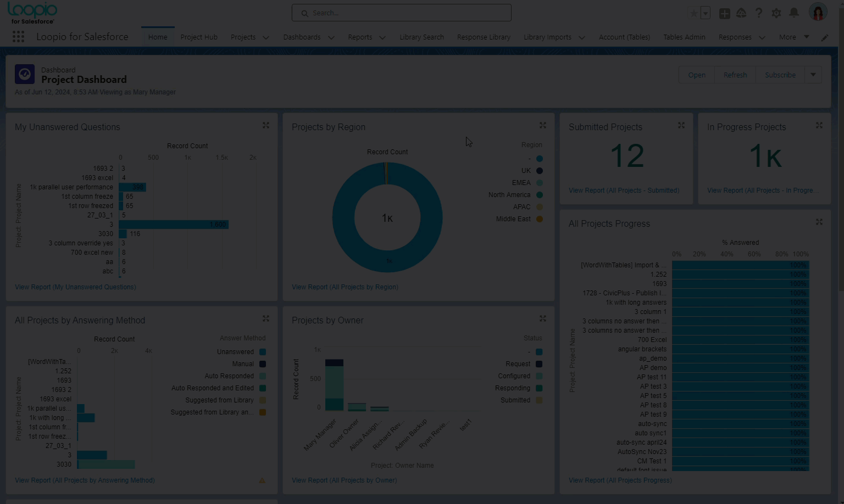Click the Configured status legend swatch
The image size is (844, 504).
pyautogui.click(x=539, y=376)
